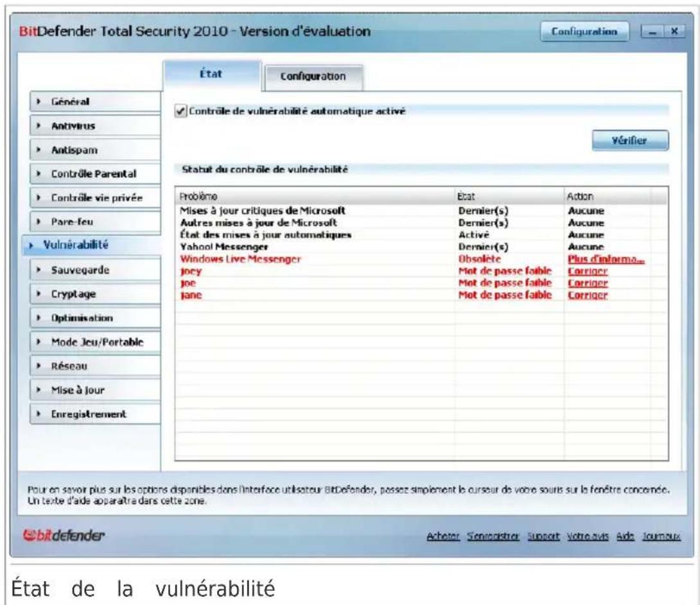This screenshot has width=700, height=605.
Task: Click the Plus d'informa... link for Windows Live Messenger
Action: click(606, 259)
